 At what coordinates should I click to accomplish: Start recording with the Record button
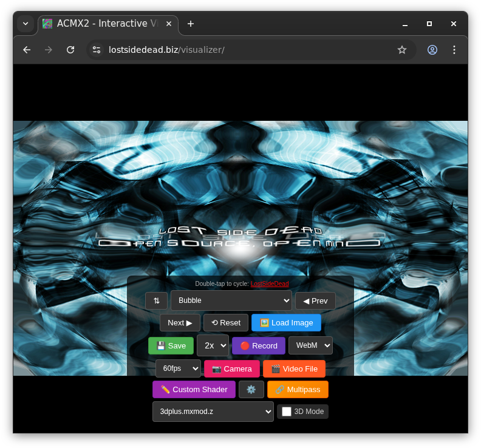(x=259, y=346)
